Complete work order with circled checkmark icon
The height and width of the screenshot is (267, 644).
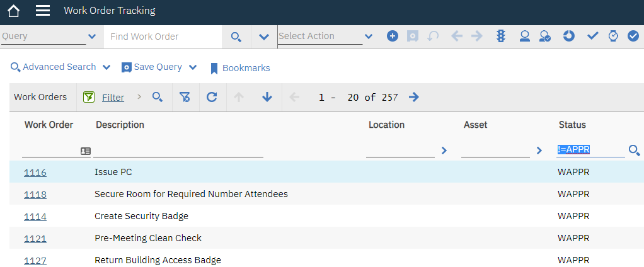point(633,36)
